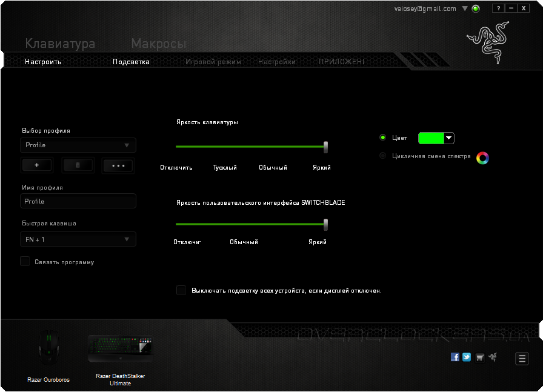This screenshot has width=543, height=392.
Task: Set SWITCHBLADE brightness to Яркий
Action: tap(318, 242)
